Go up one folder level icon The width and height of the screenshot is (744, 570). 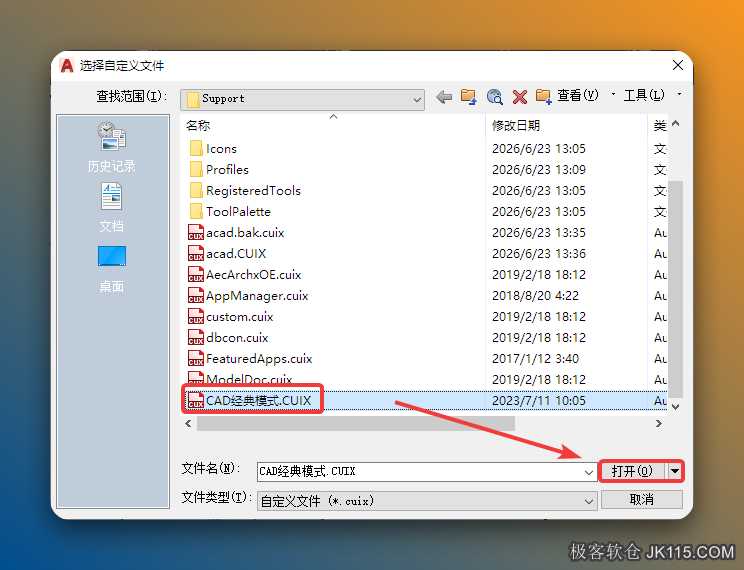(468, 97)
